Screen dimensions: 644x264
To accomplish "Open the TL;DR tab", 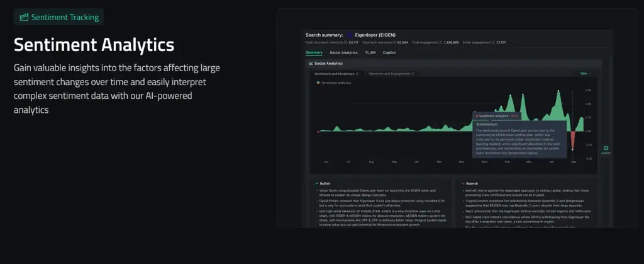I will [x=370, y=53].
